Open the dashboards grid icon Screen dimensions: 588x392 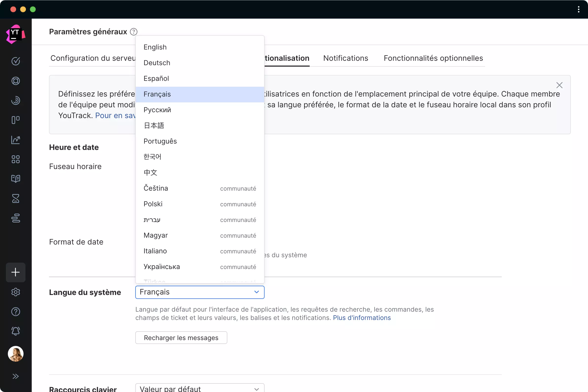tap(15, 159)
